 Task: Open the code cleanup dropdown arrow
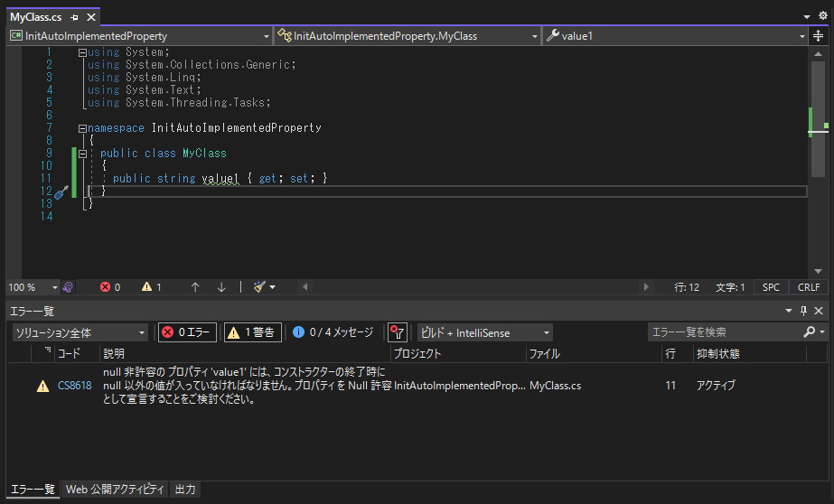click(x=273, y=287)
